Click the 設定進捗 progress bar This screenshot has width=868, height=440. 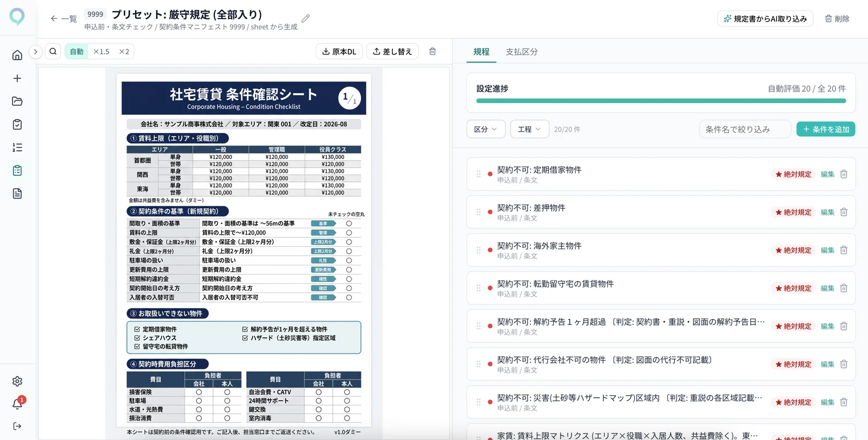pos(661,100)
